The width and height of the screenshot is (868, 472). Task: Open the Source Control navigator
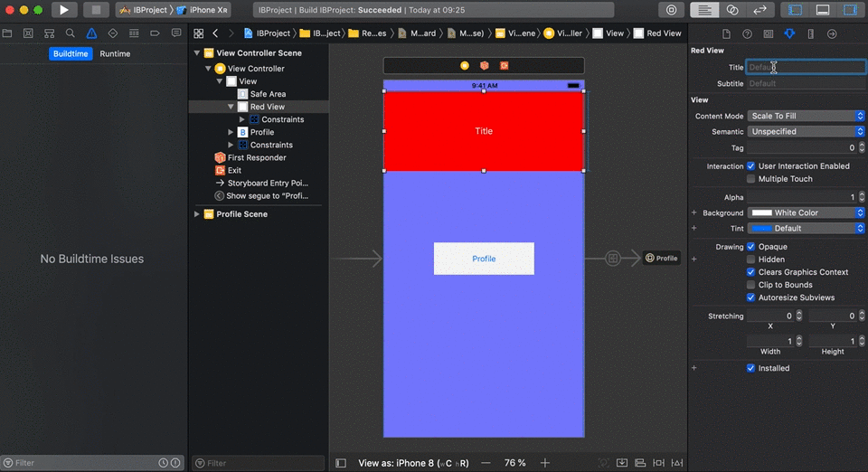[x=28, y=33]
